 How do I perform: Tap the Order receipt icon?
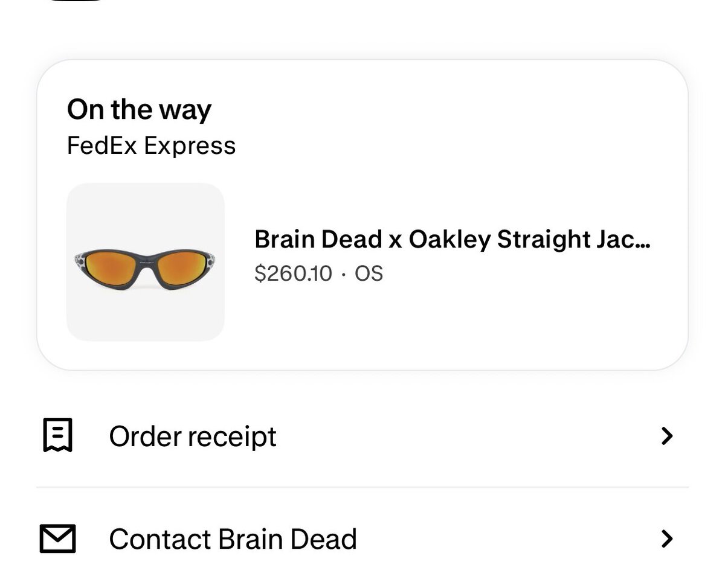click(58, 435)
